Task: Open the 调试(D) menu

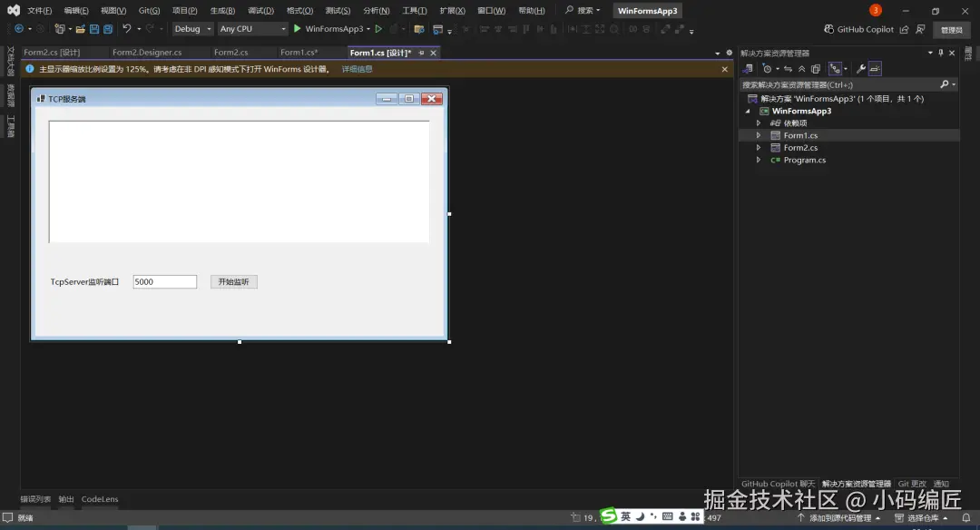Action: 260,11
